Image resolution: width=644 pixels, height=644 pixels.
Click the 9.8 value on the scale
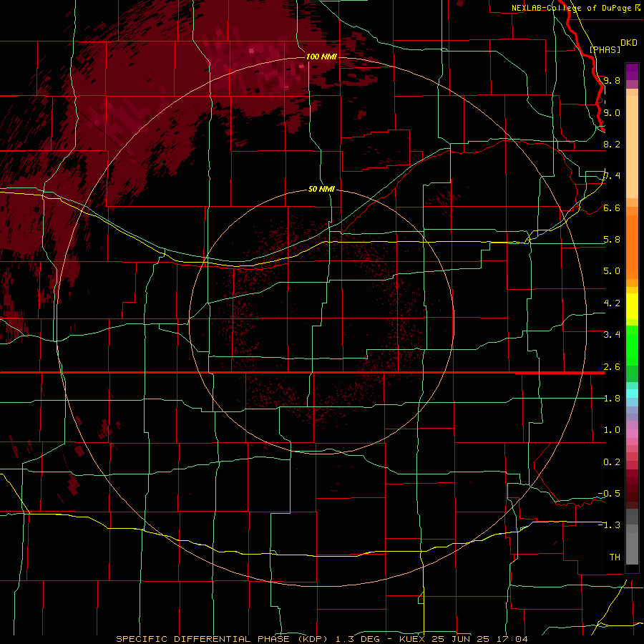(612, 80)
